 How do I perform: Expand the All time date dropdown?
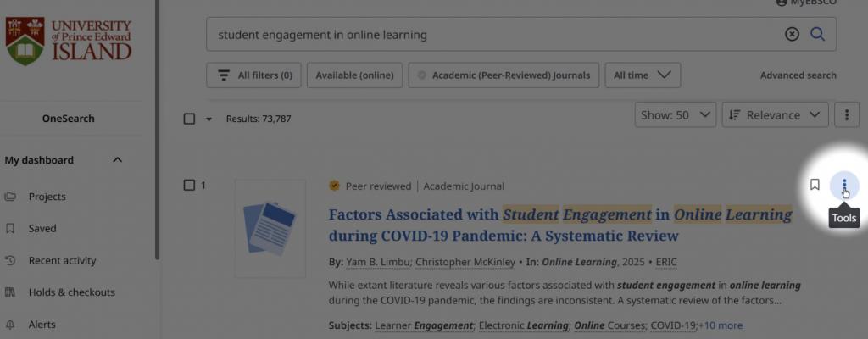click(643, 75)
